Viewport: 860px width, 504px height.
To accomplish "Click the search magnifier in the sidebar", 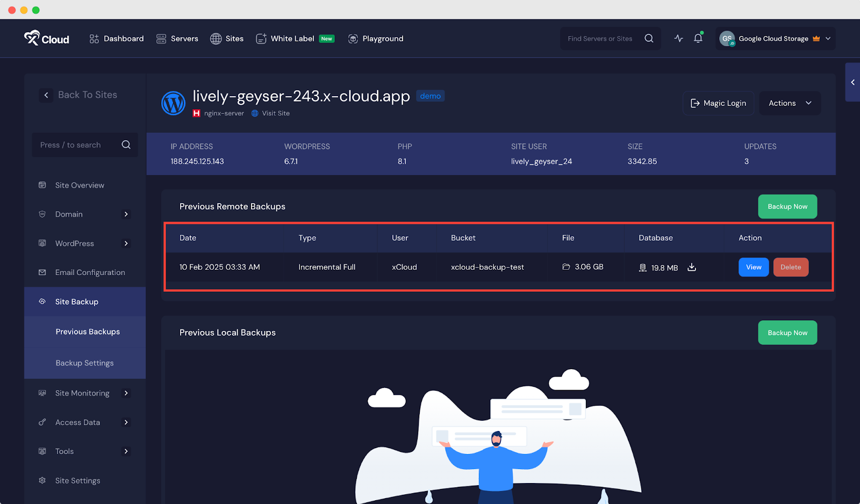I will [126, 145].
